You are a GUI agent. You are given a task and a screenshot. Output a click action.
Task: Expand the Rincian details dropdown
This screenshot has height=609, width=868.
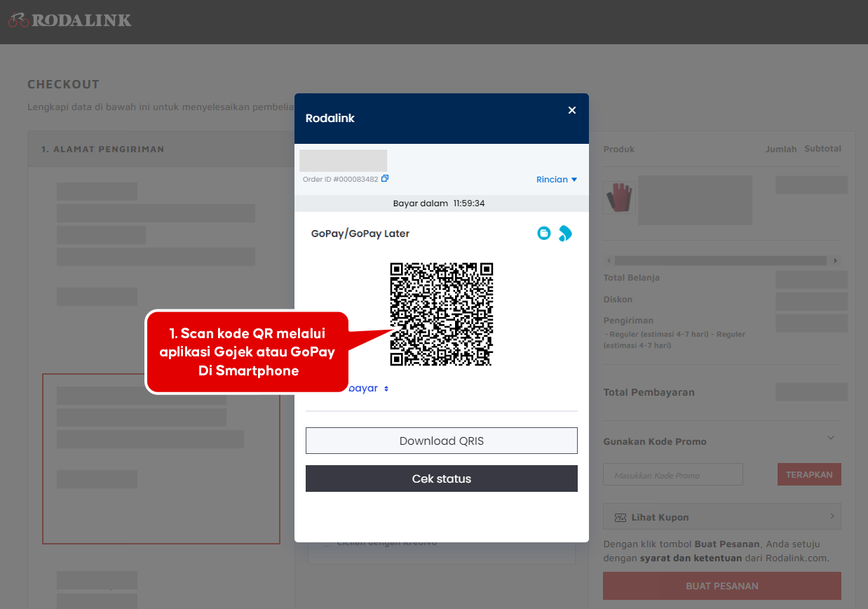[557, 180]
